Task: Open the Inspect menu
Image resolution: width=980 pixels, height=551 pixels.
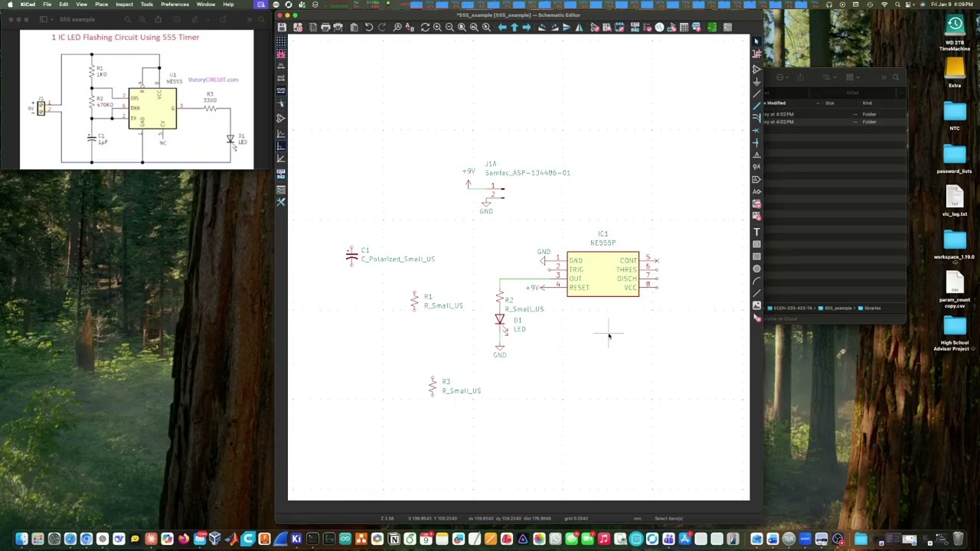Action: click(124, 4)
